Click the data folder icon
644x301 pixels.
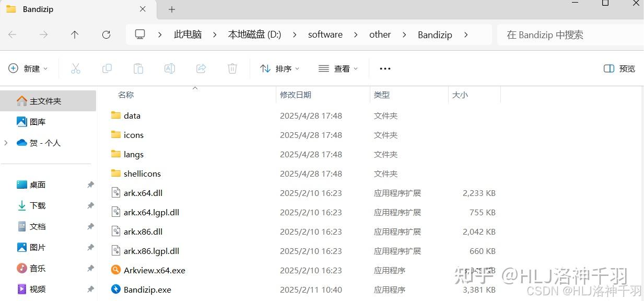pos(116,115)
